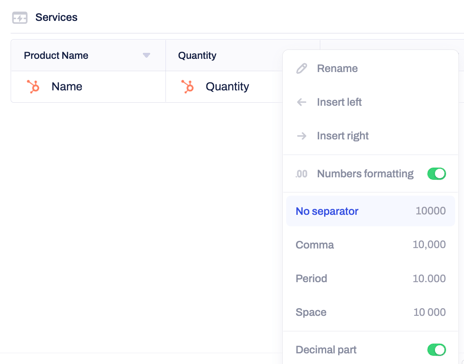Click the Services section icon

coord(20,18)
